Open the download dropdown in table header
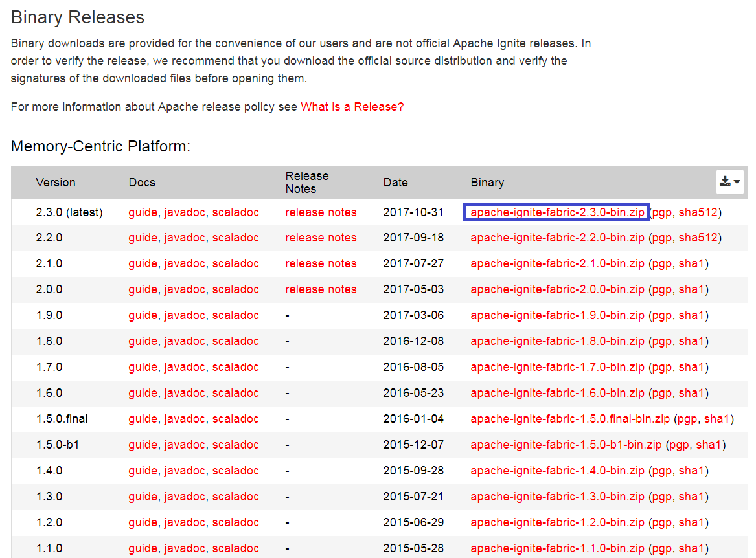This screenshot has height=558, width=756. pos(729,182)
